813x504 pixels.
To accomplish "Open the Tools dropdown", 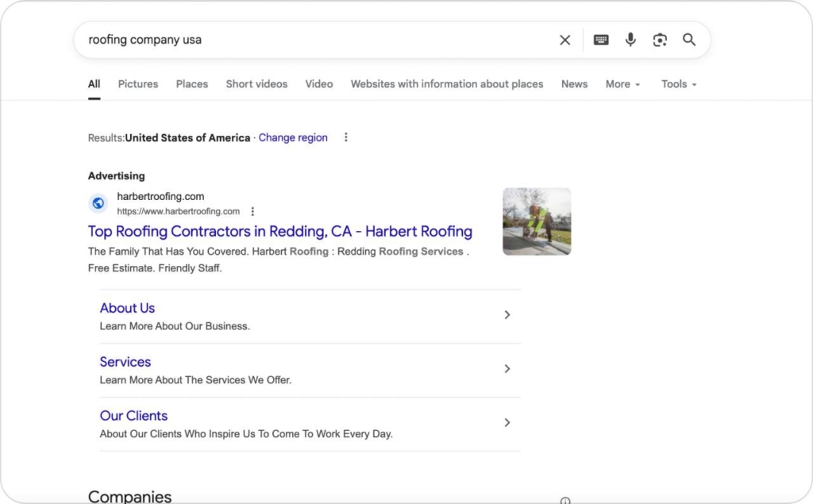I will (678, 83).
